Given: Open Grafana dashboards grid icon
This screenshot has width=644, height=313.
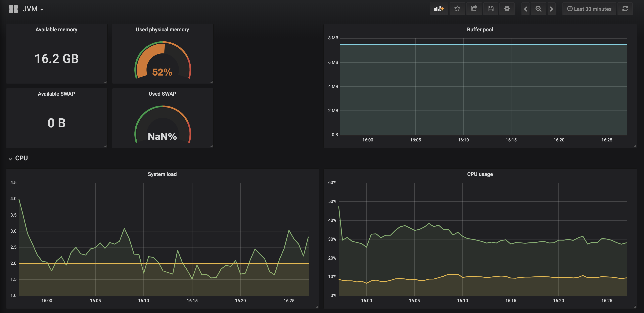Looking at the screenshot, I should (x=13, y=9).
